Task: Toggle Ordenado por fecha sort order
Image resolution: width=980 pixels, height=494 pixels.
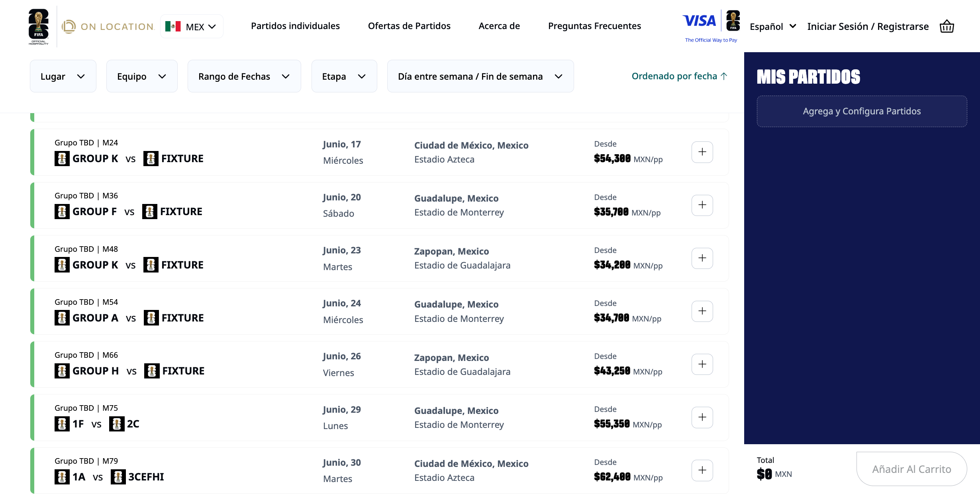Action: (x=680, y=76)
